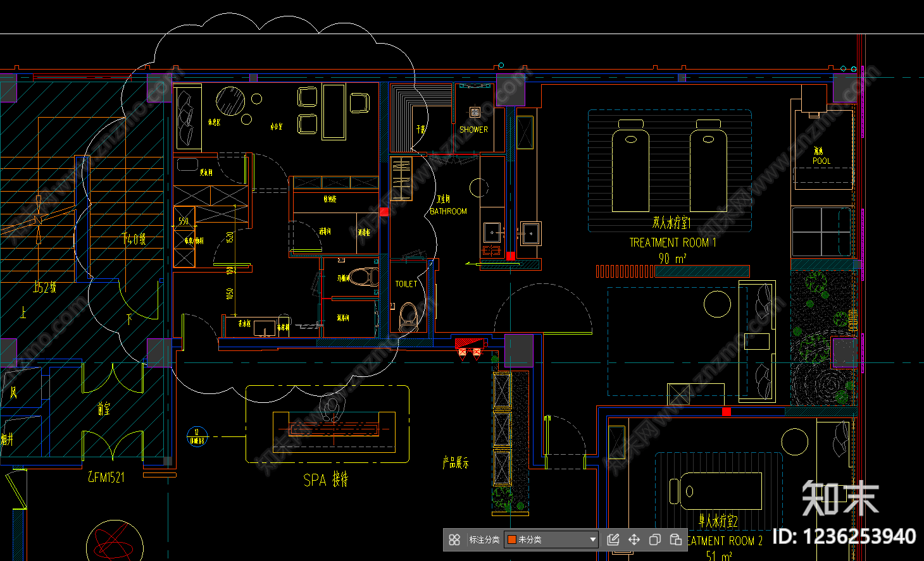
Task: Select the TOILET text label
Action: coord(406,284)
